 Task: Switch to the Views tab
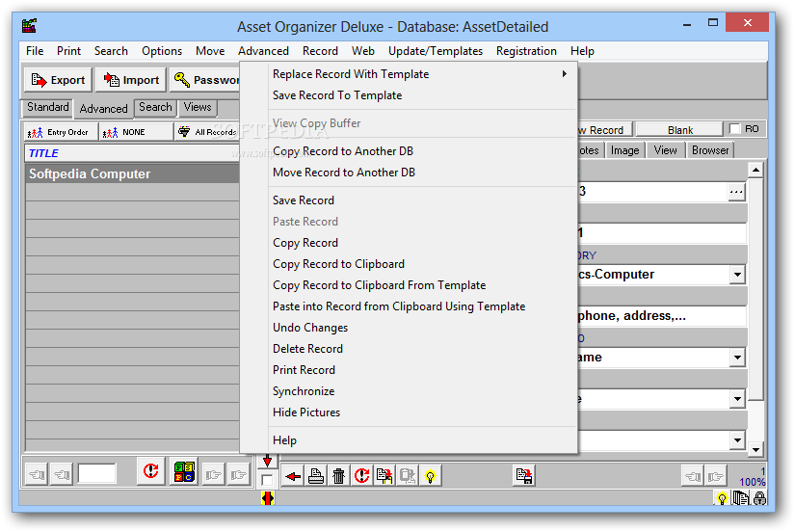point(198,107)
